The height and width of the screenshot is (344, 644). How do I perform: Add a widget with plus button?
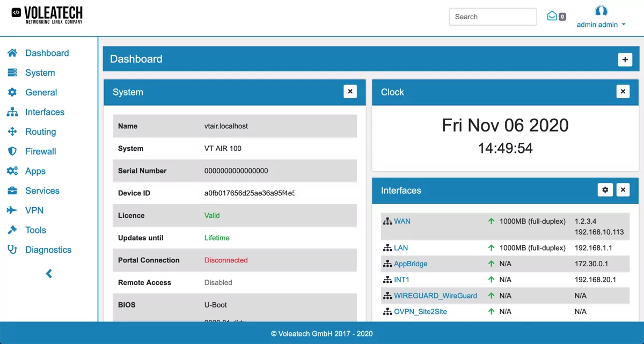pyautogui.click(x=625, y=60)
